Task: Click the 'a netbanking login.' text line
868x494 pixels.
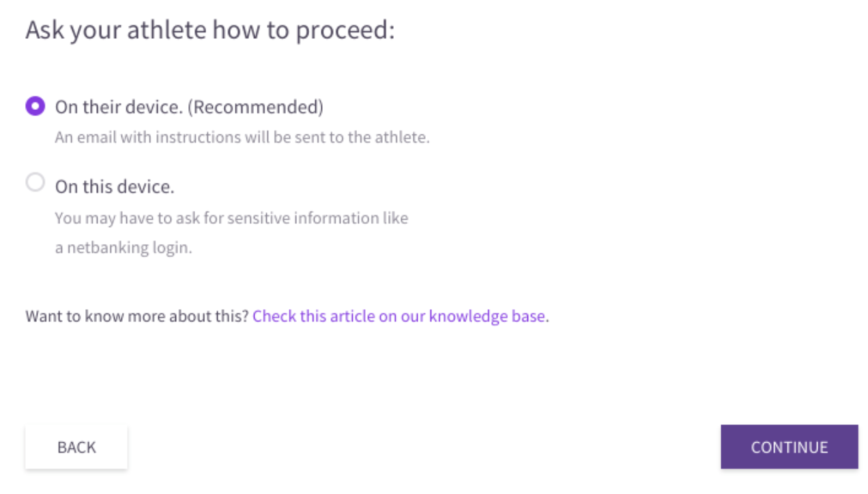Action: [124, 248]
